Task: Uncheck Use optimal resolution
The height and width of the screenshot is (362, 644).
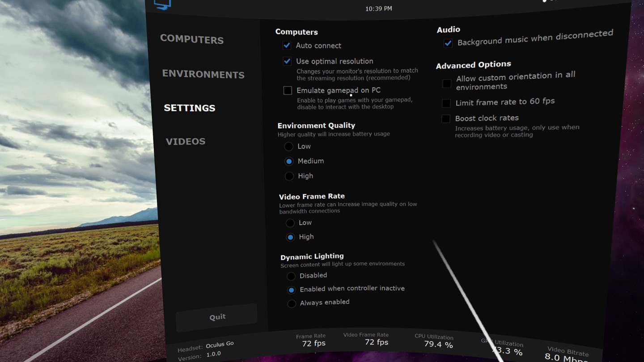Action: click(287, 61)
